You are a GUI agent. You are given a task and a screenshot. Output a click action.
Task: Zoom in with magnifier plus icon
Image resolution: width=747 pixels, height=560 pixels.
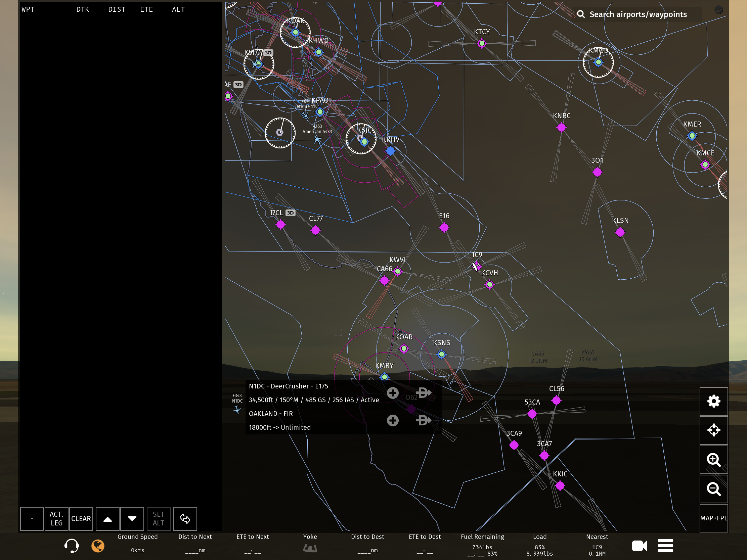coord(713,459)
